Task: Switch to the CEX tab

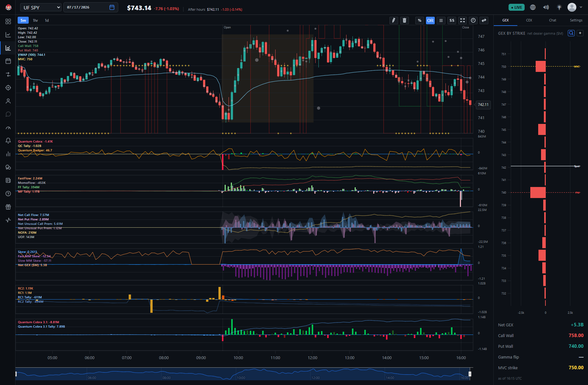Action: click(x=529, y=20)
